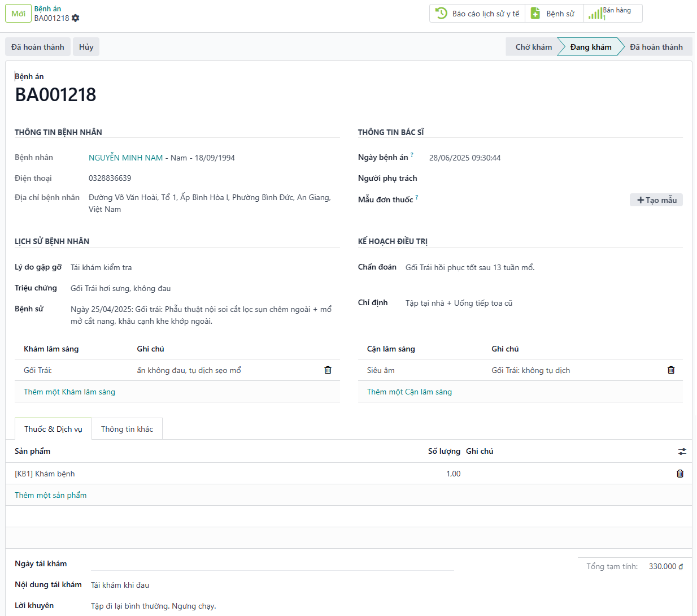Viewport: 697px width, 616px height.
Task: Open the Mẫu đơn thuốc selection field
Action: click(526, 200)
